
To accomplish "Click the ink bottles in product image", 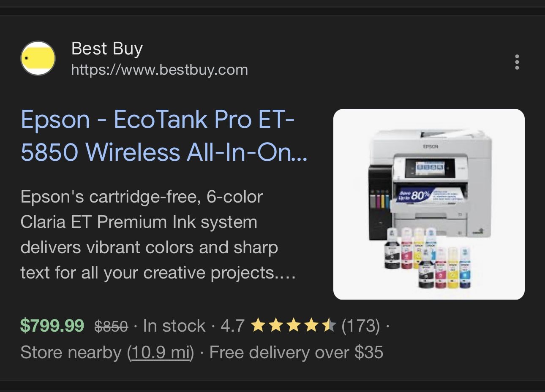I will [x=428, y=258].
